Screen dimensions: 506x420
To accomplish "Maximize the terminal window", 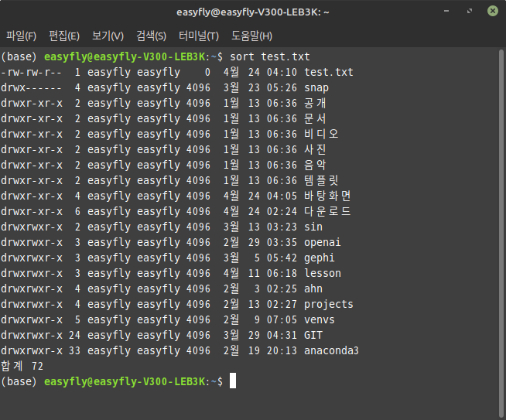I will 470,12.
